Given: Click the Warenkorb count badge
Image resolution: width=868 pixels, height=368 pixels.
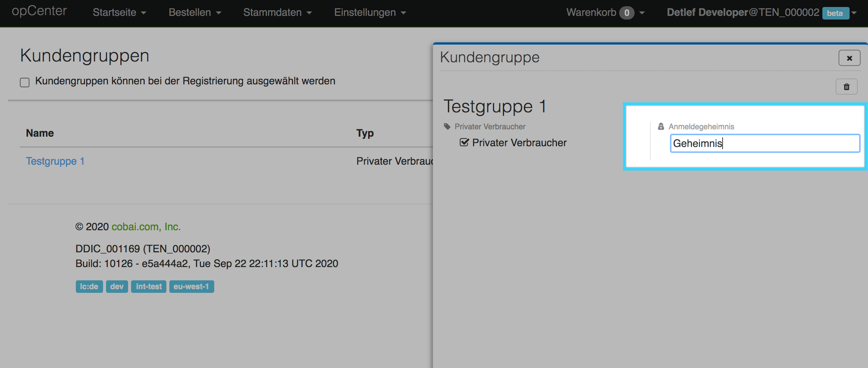Looking at the screenshot, I should pyautogui.click(x=627, y=13).
